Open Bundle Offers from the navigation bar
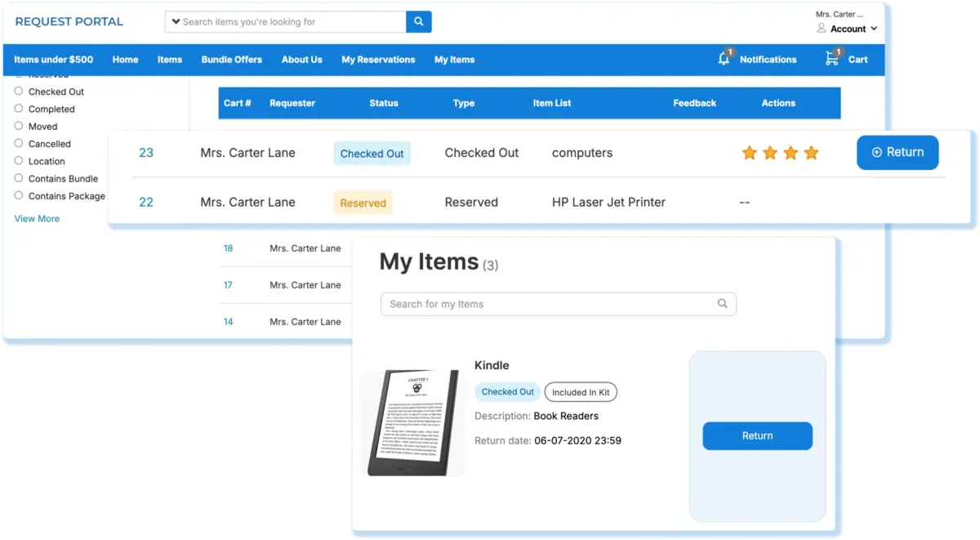 (x=232, y=60)
